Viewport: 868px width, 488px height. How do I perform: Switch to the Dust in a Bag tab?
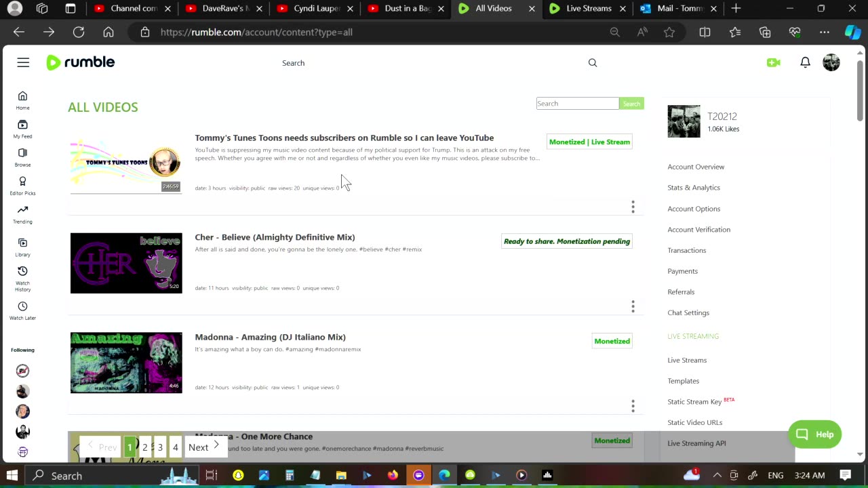tap(405, 9)
